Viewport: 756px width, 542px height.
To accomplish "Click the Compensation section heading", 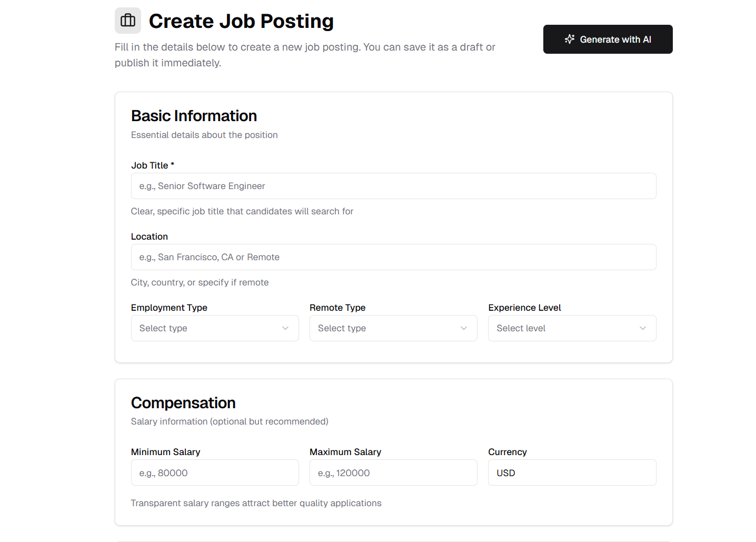I will point(183,403).
